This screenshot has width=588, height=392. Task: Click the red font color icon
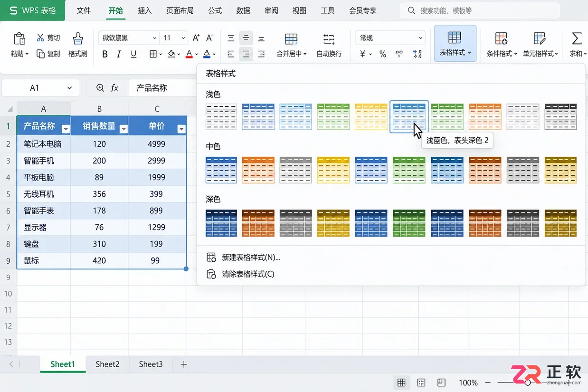pos(189,54)
